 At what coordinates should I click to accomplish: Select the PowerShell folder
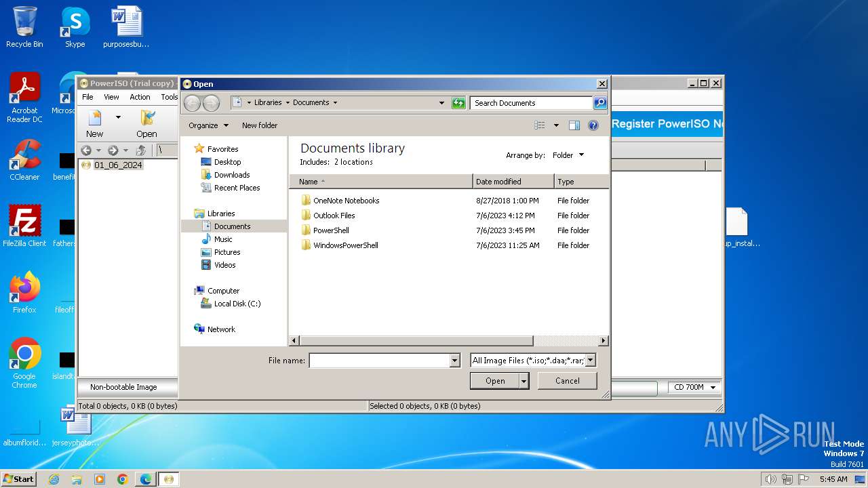click(331, 230)
